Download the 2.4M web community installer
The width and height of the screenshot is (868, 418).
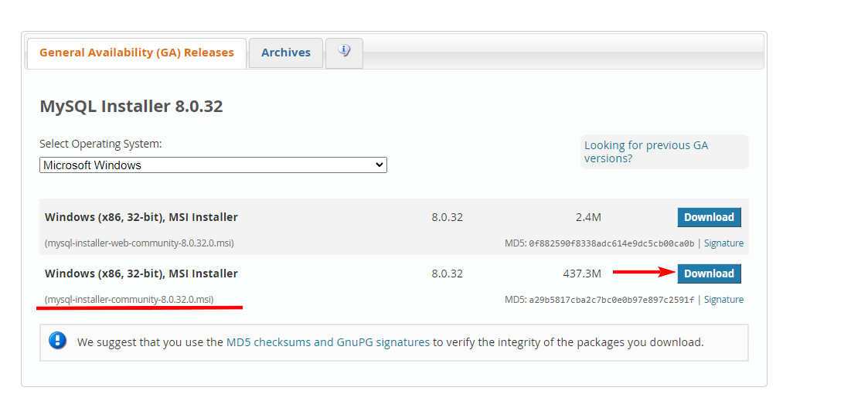pos(709,217)
